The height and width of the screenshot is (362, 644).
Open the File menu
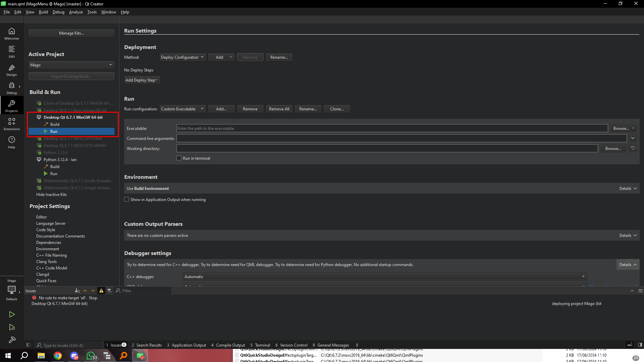pyautogui.click(x=7, y=12)
